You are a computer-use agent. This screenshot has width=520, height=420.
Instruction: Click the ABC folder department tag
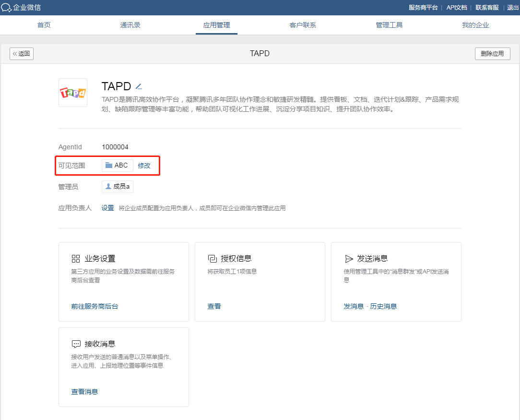click(117, 166)
